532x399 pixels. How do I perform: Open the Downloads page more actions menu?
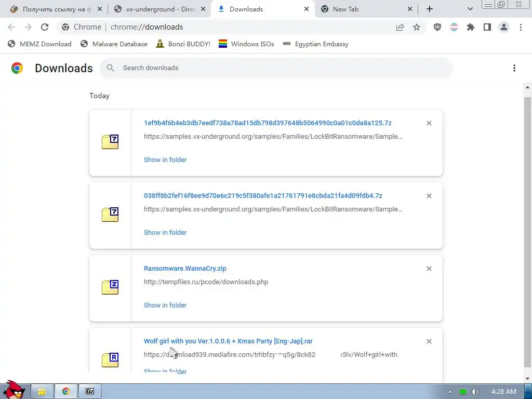[514, 68]
